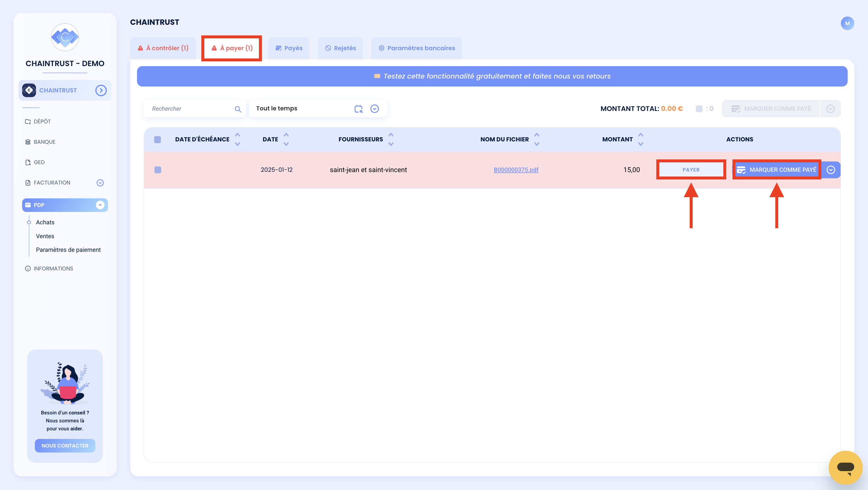Screen dimensions: 868x490
Task: Switch to the Rejetés tab
Action: (x=340, y=48)
